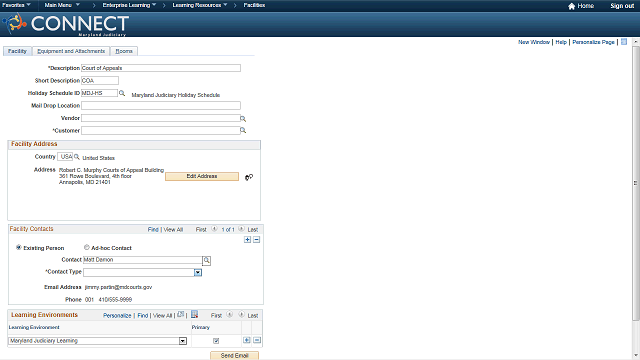Open Contact lookup magnifier icon
This screenshot has height=360, width=640.
click(x=207, y=260)
